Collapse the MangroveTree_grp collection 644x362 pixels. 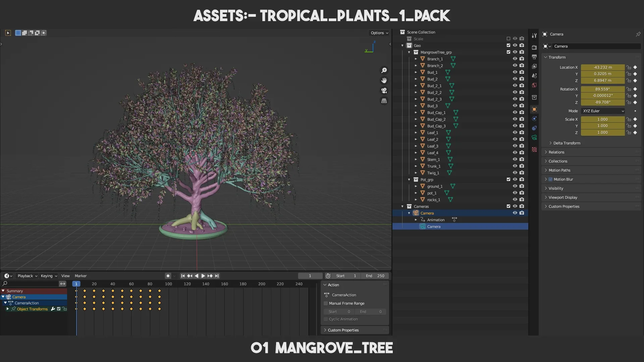click(409, 52)
